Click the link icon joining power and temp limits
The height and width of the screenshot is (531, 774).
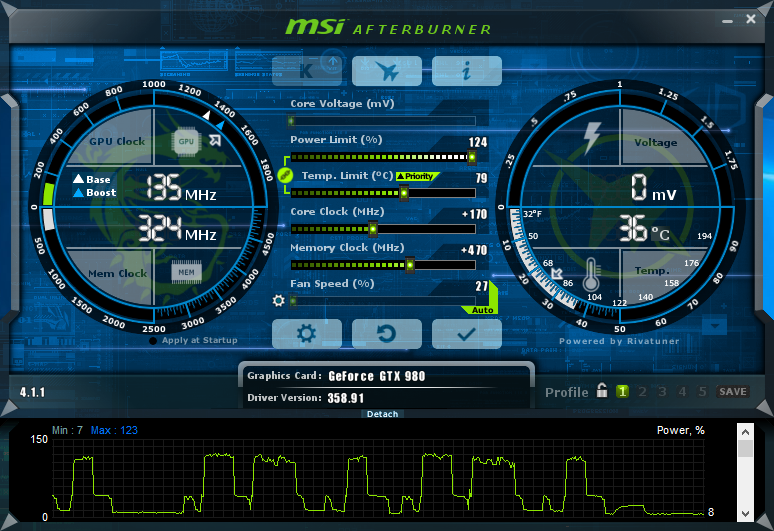pos(284,175)
